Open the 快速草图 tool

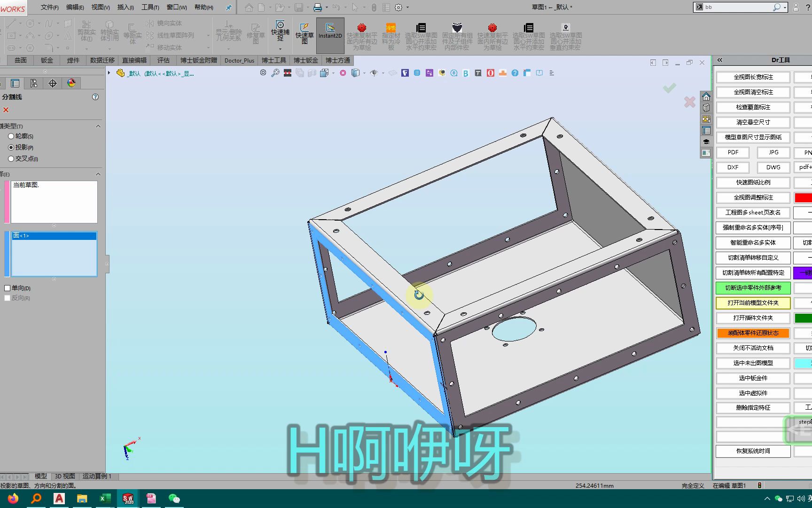pos(304,33)
